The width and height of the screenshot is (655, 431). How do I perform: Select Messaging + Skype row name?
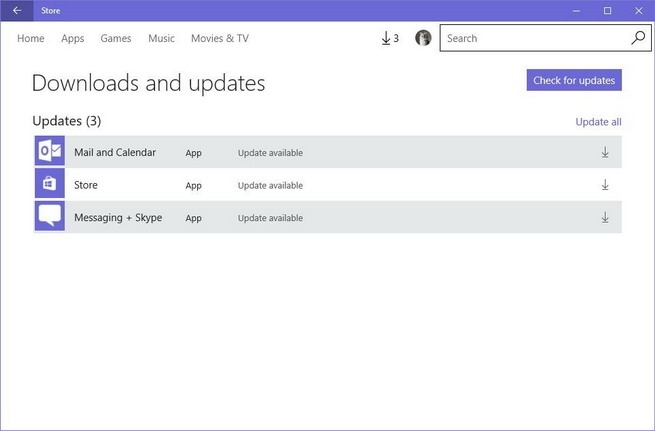[x=118, y=218]
